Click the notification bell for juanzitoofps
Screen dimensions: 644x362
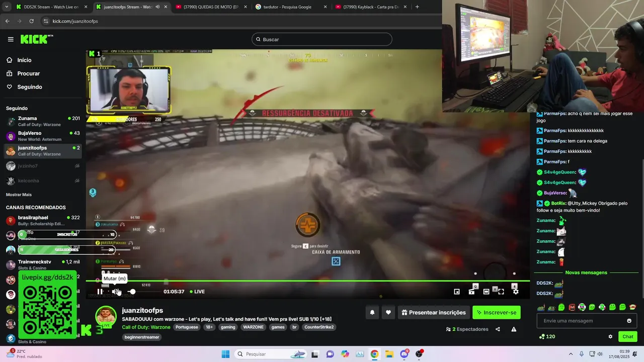tap(372, 313)
